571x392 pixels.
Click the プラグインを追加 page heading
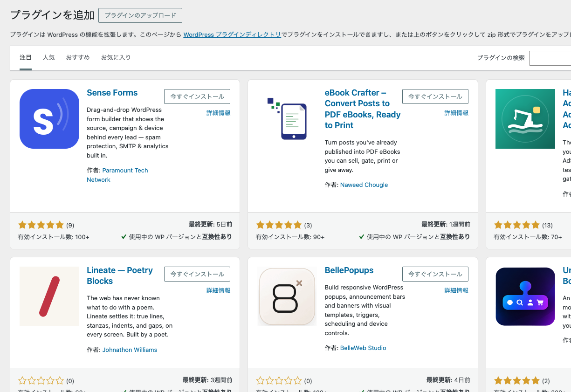tap(52, 15)
